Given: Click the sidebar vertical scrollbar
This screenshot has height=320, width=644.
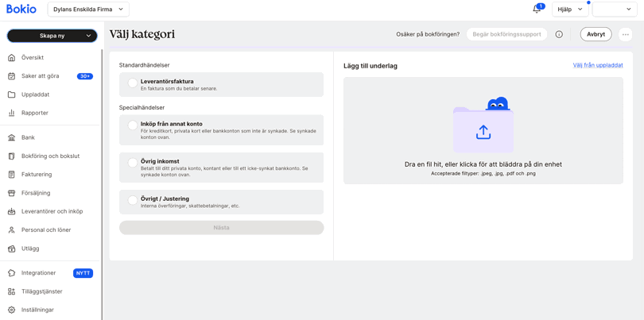Looking at the screenshot, I should click(102, 184).
